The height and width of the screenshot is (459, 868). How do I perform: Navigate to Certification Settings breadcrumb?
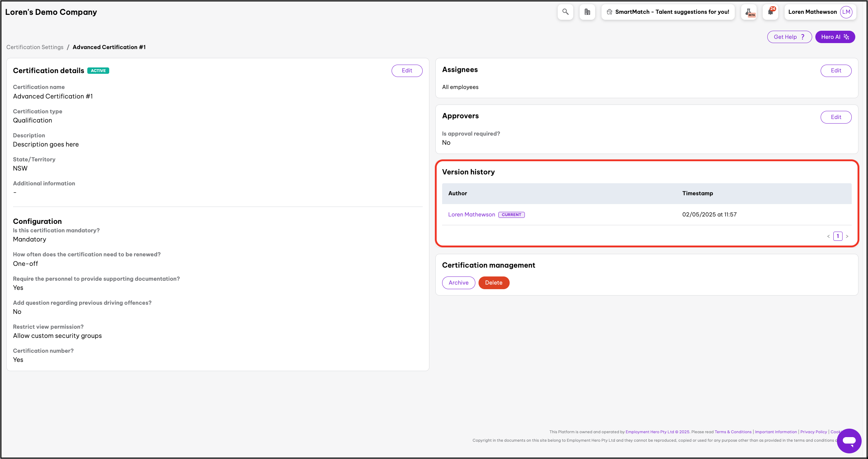(x=35, y=47)
